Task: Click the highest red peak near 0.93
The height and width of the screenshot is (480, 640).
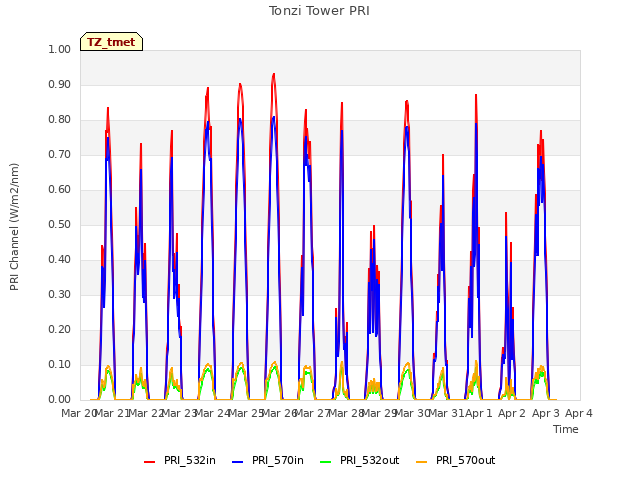Action: pos(273,75)
